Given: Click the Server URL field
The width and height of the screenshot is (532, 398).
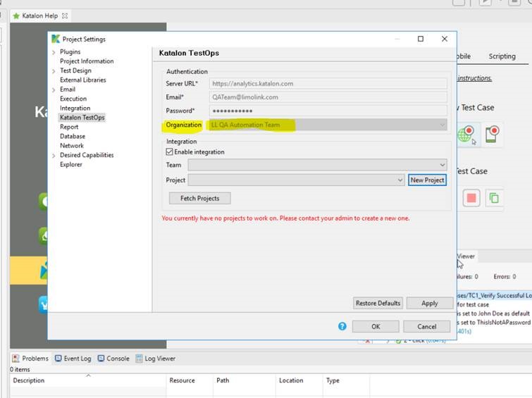Looking at the screenshot, I should (x=328, y=83).
